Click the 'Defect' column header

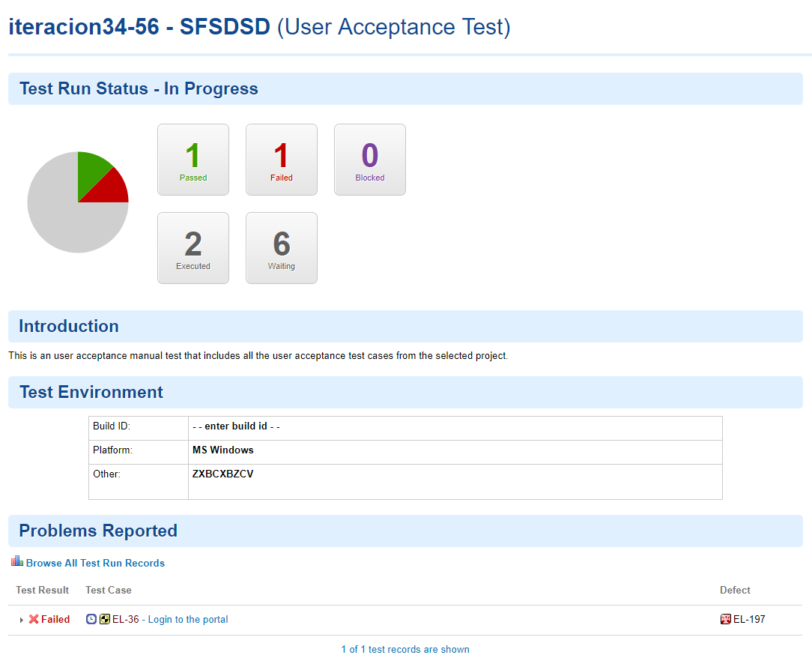pyautogui.click(x=735, y=590)
